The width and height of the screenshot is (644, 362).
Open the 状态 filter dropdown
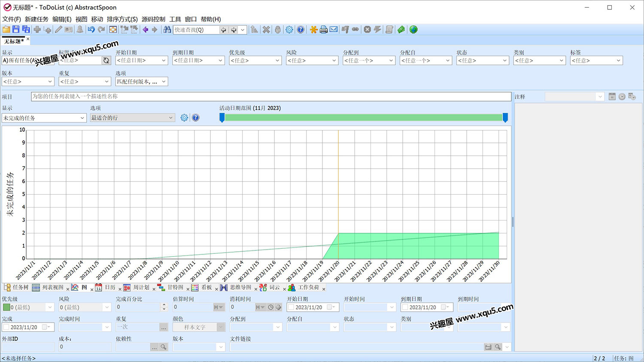tap(505, 60)
